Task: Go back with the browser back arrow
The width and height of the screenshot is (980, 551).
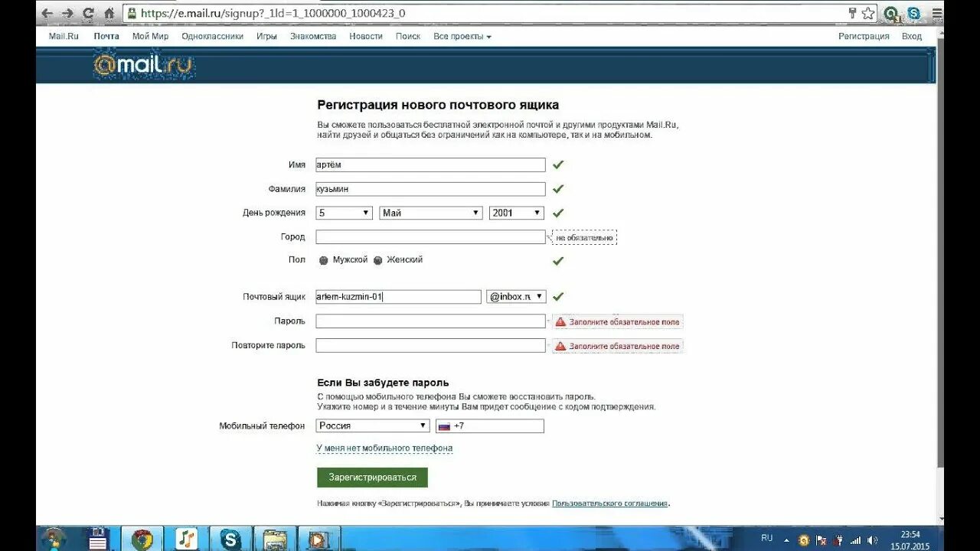Action: [x=47, y=13]
